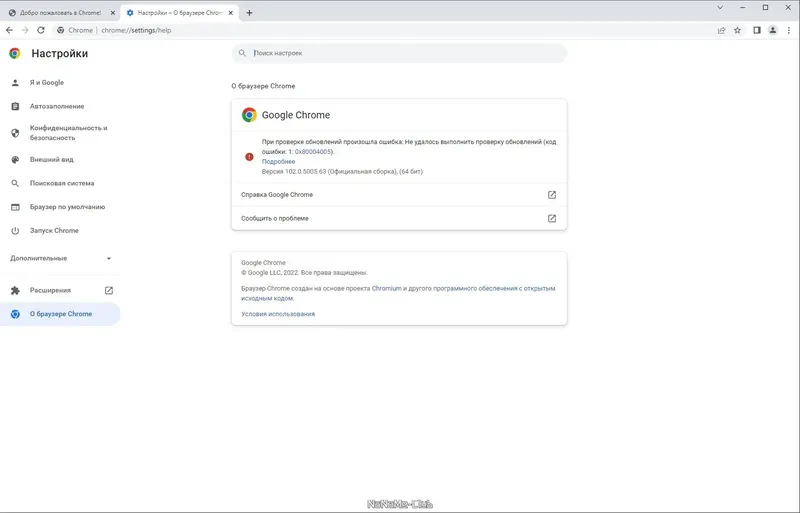Click the shield icon for privacy settings
This screenshot has width=800, height=513.
click(15, 133)
